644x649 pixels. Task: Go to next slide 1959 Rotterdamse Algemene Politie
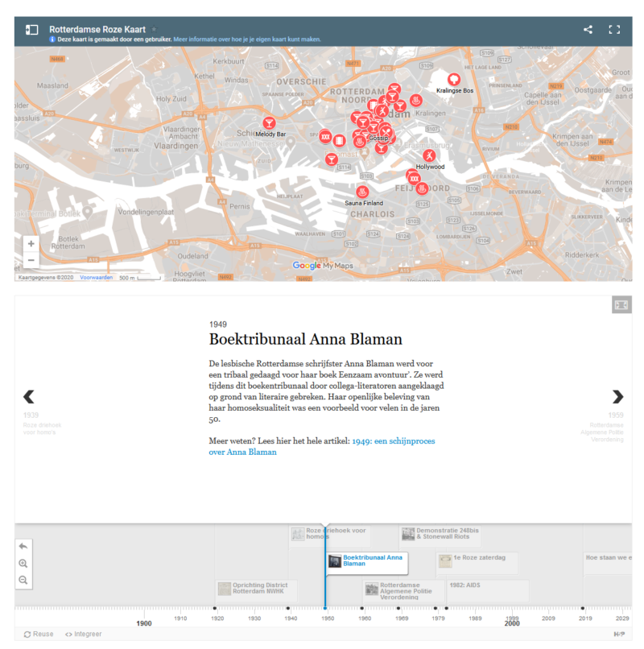point(617,397)
